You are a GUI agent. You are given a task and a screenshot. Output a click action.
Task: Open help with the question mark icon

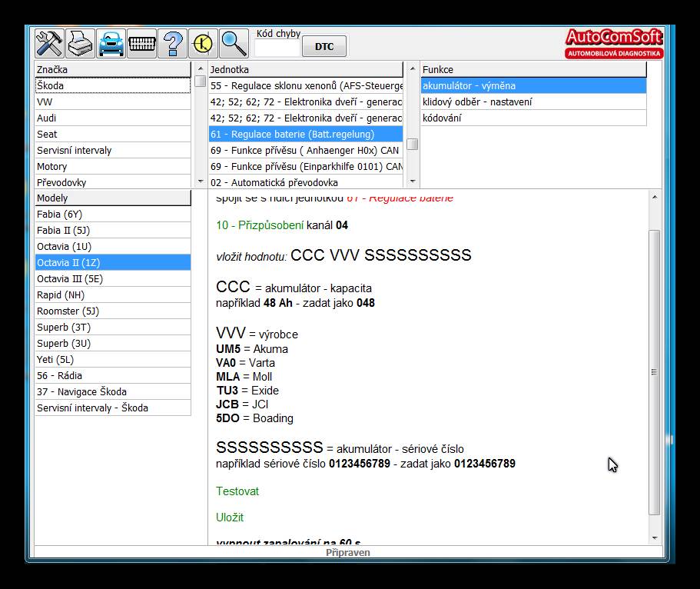tap(173, 44)
